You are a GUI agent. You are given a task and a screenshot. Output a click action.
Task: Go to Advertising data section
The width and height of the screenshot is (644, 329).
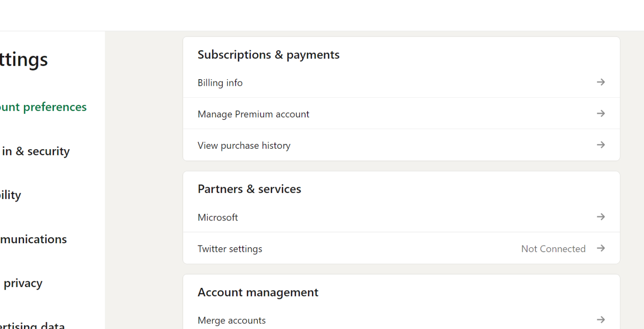(x=32, y=325)
